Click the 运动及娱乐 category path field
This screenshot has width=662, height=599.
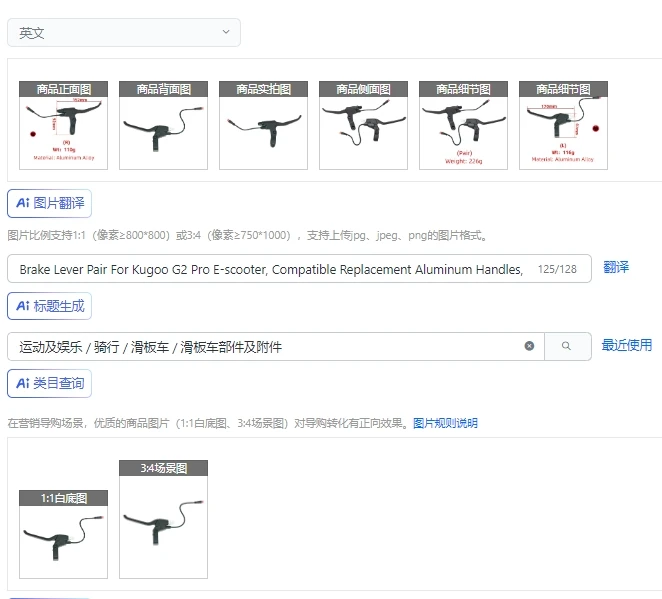click(x=275, y=347)
